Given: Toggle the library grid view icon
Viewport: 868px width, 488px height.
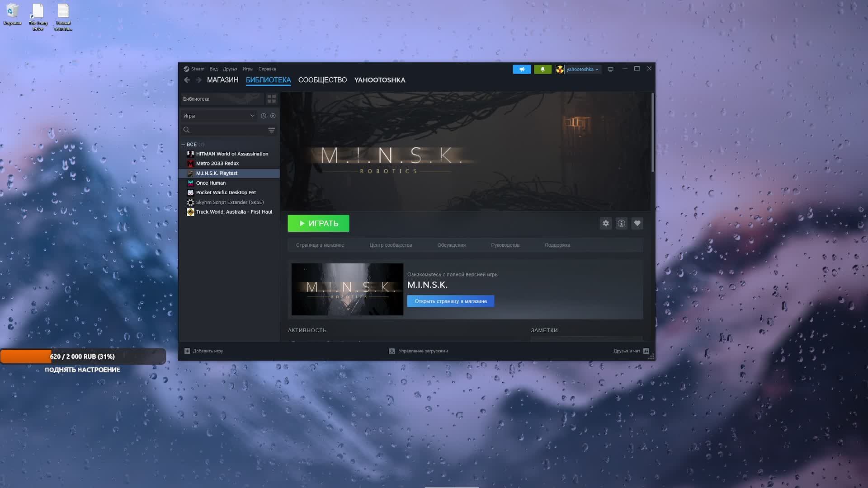Looking at the screenshot, I should pyautogui.click(x=271, y=99).
